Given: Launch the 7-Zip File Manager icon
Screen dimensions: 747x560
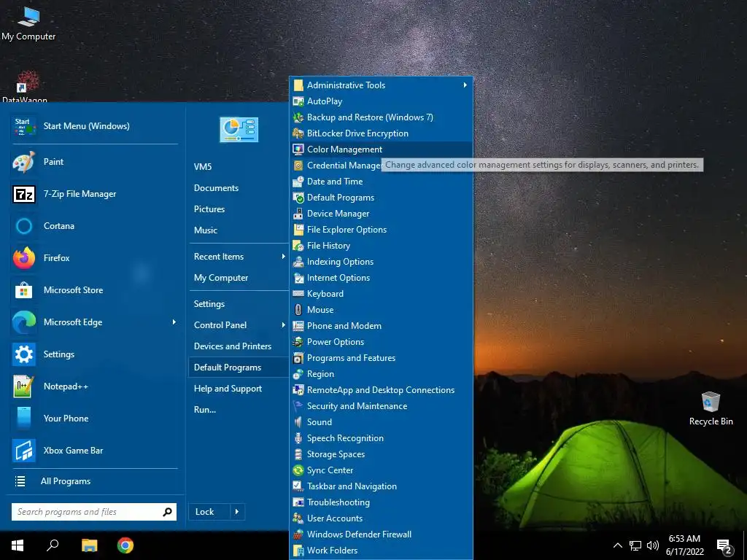Looking at the screenshot, I should [24, 194].
